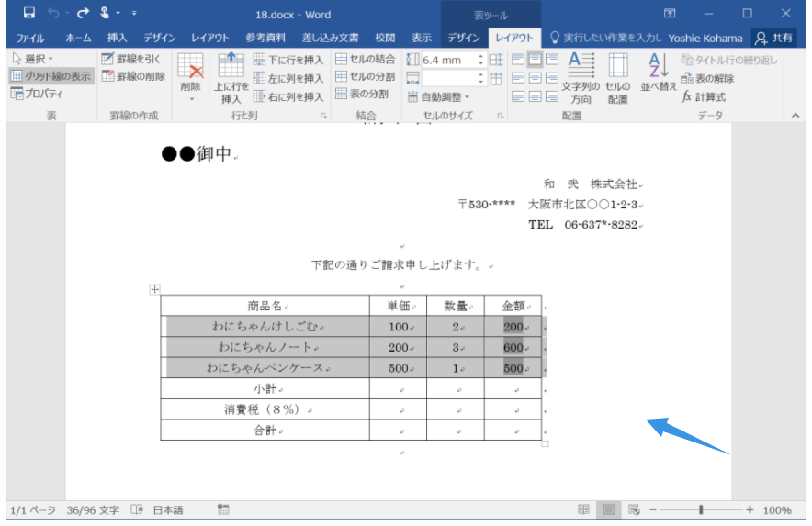
Task: Open table プロパティ
Action: pyautogui.click(x=38, y=94)
